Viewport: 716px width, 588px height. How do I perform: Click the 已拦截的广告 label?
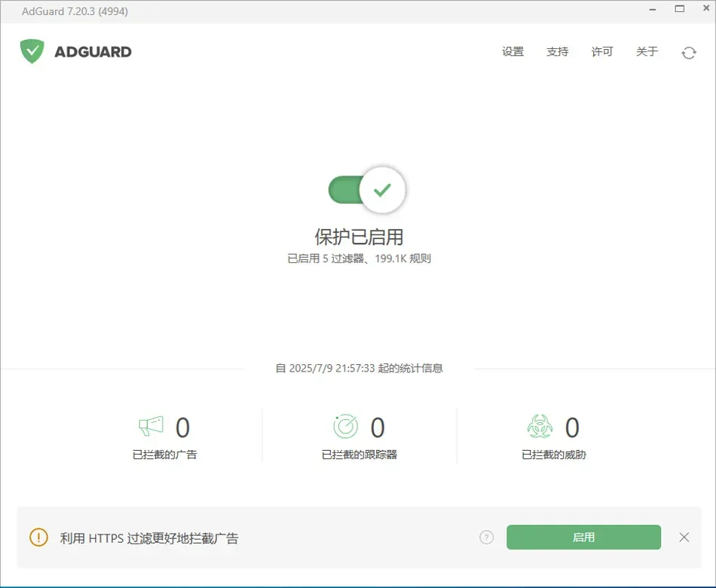coord(164,455)
